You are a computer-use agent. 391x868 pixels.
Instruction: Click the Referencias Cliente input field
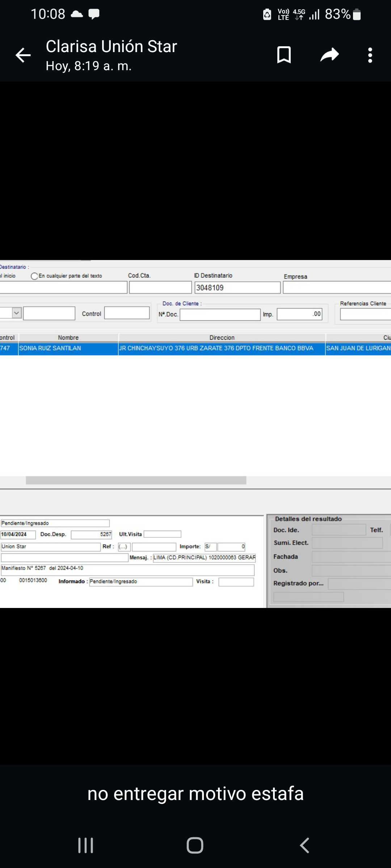365,315
